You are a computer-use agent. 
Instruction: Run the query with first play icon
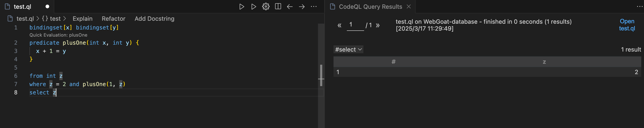click(x=241, y=7)
